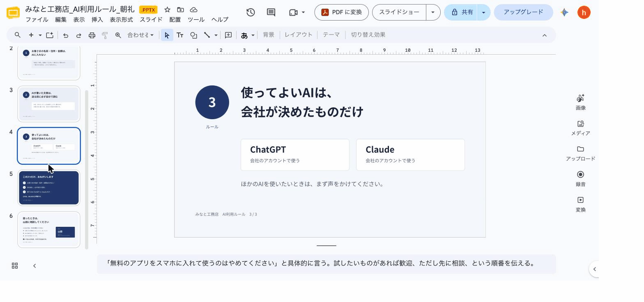Open the ファイル menu
Screen dimensions: 644x302
pos(37,19)
